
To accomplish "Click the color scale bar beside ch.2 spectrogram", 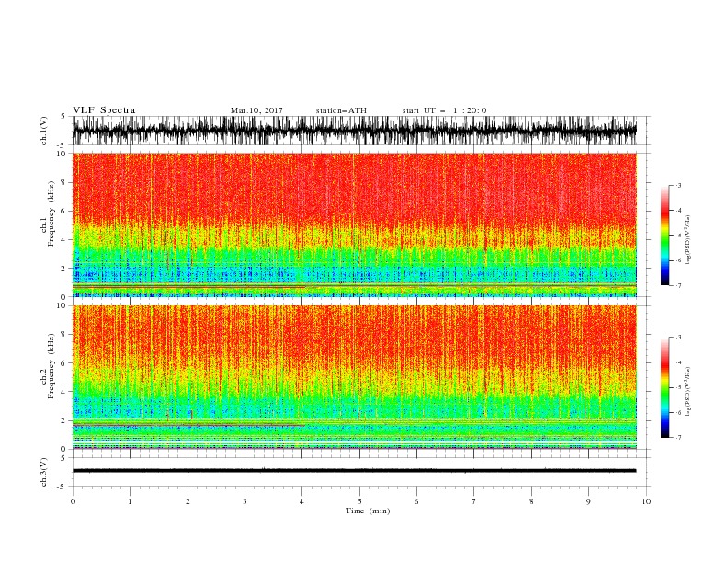I will tap(665, 387).
